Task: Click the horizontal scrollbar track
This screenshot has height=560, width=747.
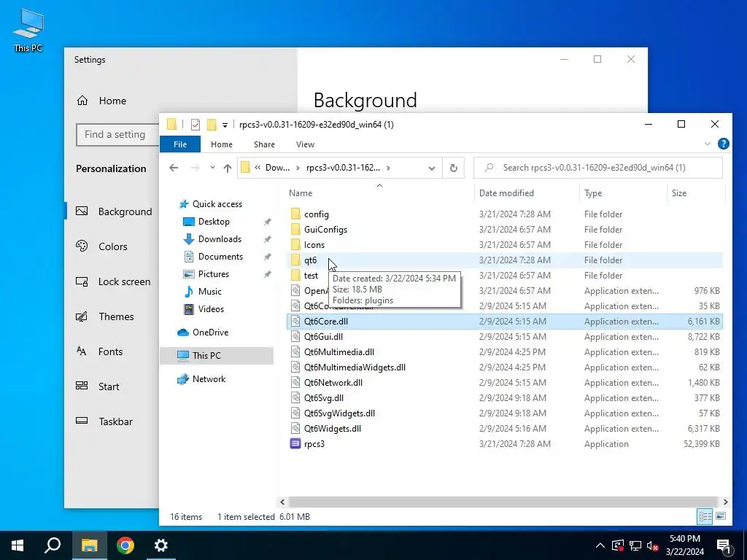Action: [503, 502]
